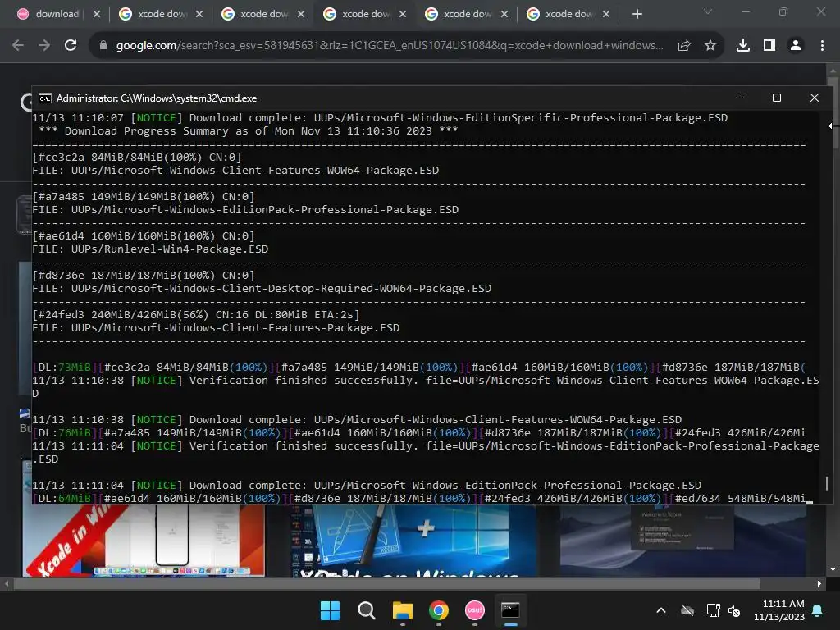Image resolution: width=840 pixels, height=630 pixels.
Task: Go forward with Chrome's forward arrow
Action: 44,46
